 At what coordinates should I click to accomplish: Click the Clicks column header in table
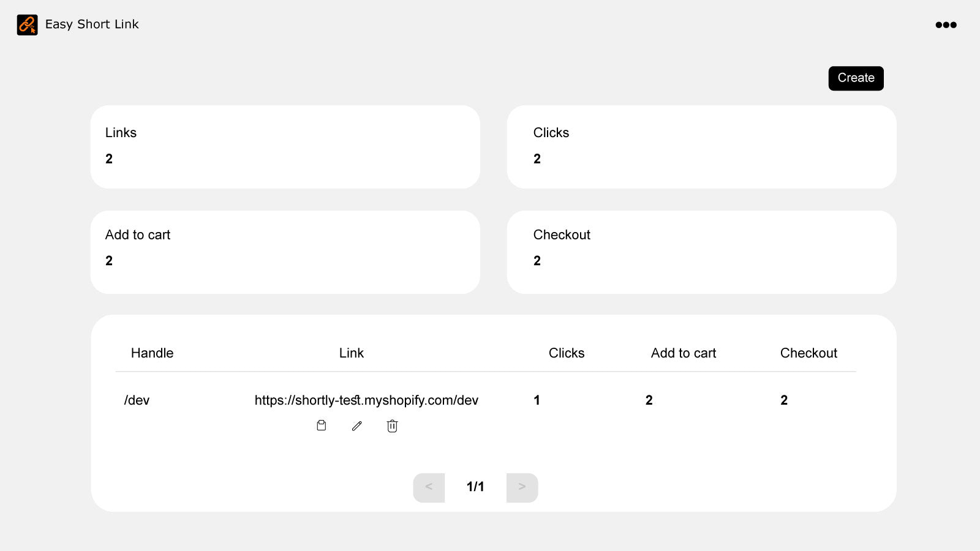[567, 353]
